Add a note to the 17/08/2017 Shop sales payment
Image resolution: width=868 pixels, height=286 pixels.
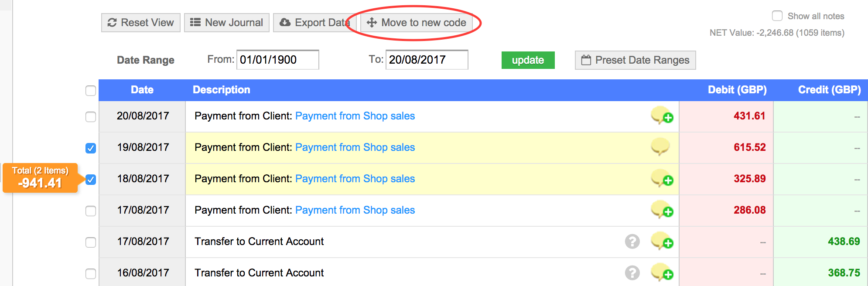662,210
